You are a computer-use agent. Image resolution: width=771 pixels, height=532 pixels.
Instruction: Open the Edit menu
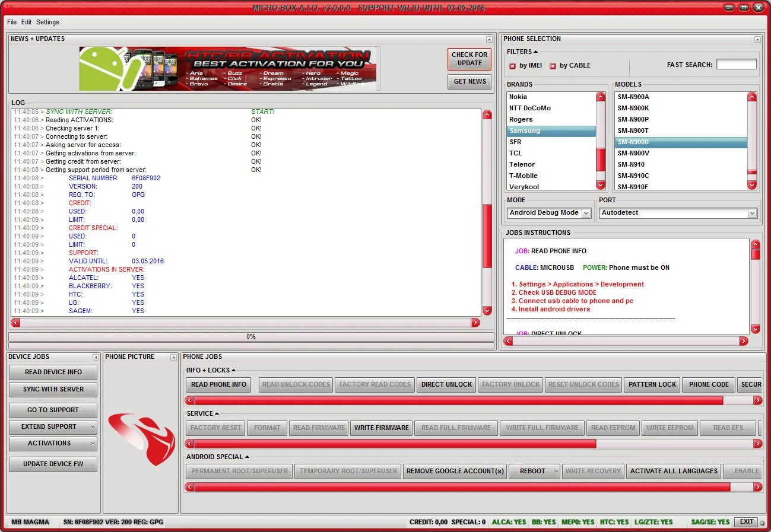point(27,22)
